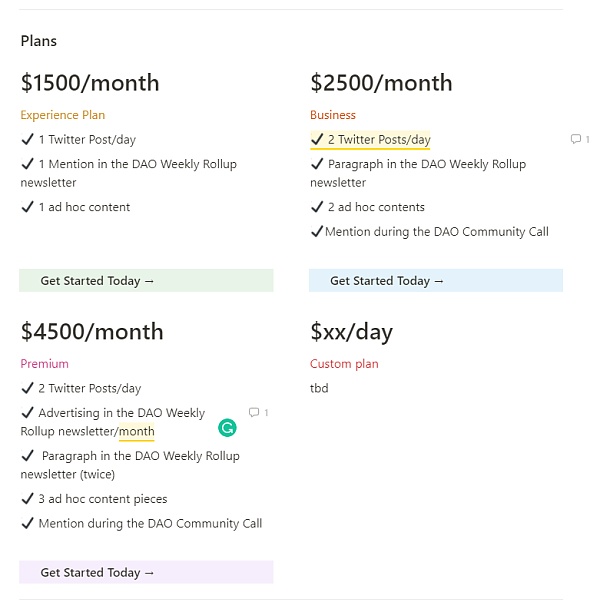Select the Custom plan label
Viewport: 600px width, 612px height.
pyautogui.click(x=344, y=364)
